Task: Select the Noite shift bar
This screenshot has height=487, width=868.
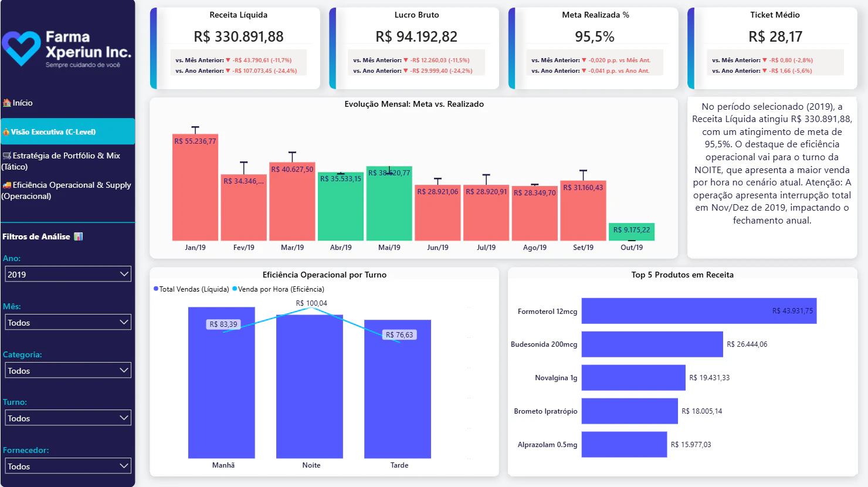Action: point(310,386)
